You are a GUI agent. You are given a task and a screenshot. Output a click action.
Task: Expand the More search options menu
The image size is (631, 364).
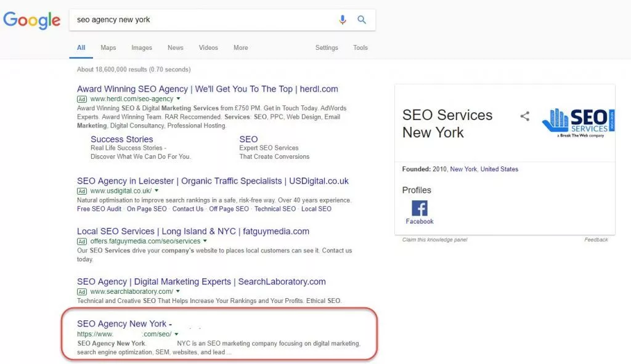click(x=240, y=47)
